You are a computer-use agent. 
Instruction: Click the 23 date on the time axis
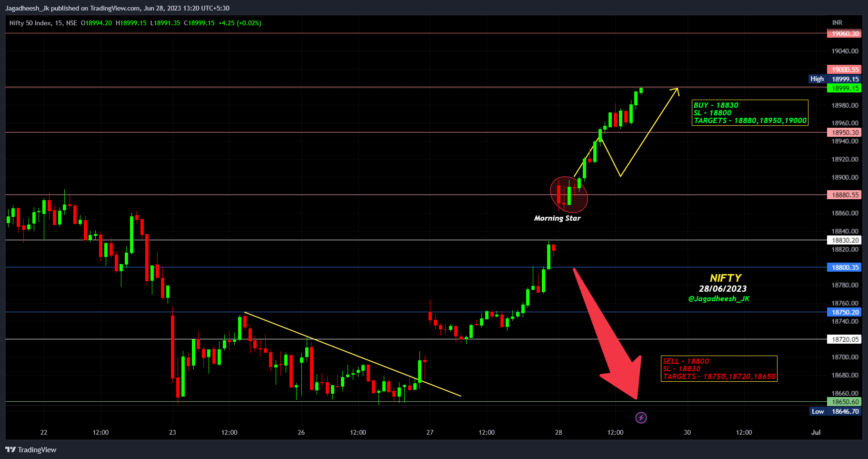click(172, 432)
